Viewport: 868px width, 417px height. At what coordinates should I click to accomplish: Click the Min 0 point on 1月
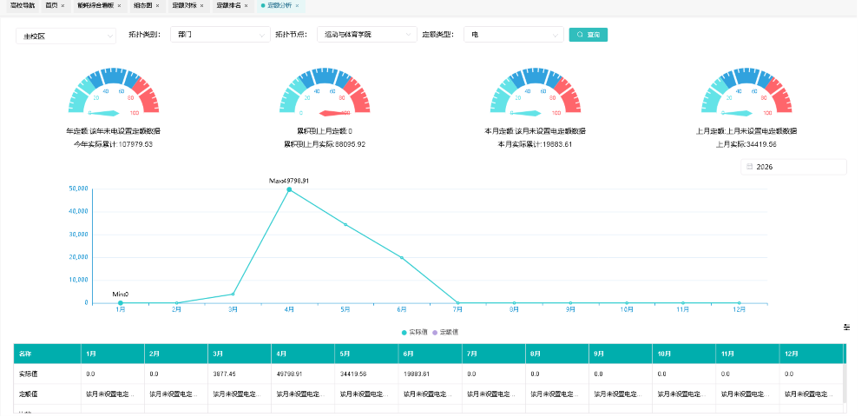120,303
